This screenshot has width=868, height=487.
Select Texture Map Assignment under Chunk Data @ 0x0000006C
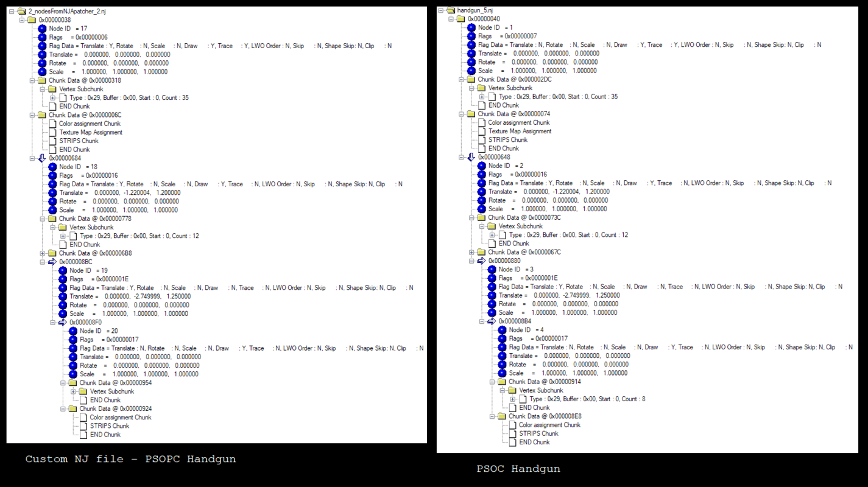[x=91, y=132]
